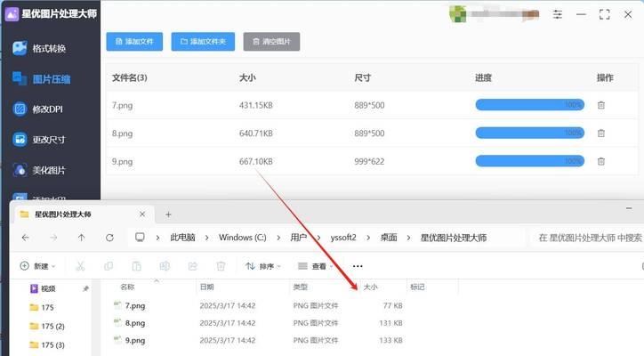Click the computer icon in address bar
The width and height of the screenshot is (644, 356).
point(140,238)
